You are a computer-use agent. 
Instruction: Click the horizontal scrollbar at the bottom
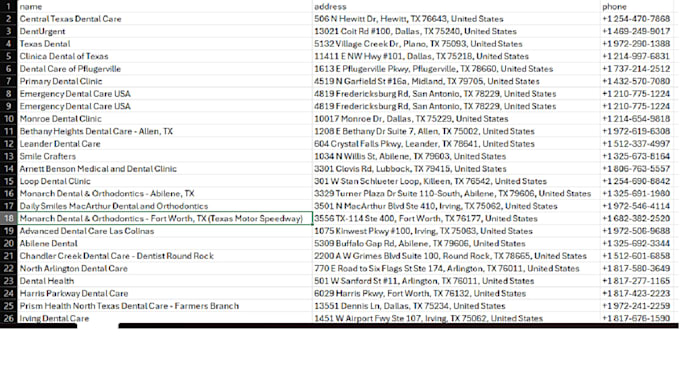coord(398,326)
